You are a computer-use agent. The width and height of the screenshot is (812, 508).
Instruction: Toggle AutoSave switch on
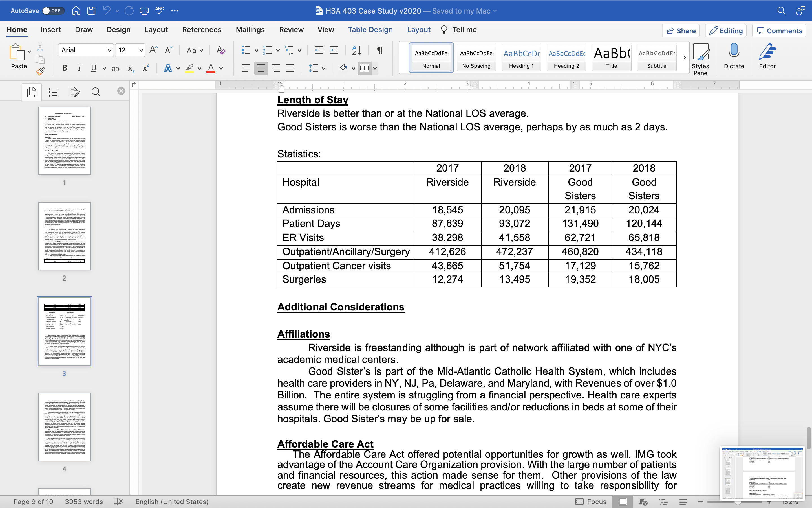(x=53, y=11)
